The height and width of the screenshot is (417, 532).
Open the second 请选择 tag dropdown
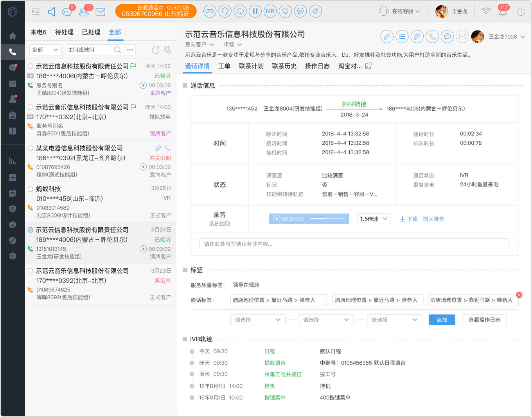pyautogui.click(x=326, y=320)
